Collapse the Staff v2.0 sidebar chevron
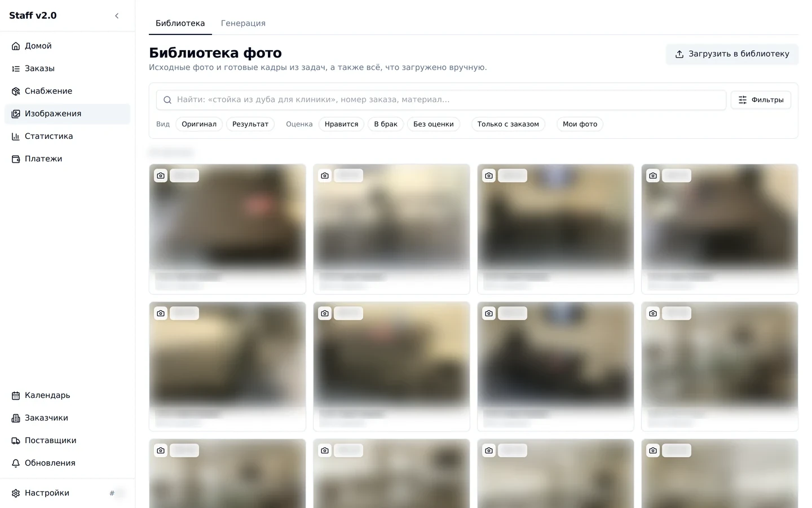Image resolution: width=812 pixels, height=508 pixels. 117,16
